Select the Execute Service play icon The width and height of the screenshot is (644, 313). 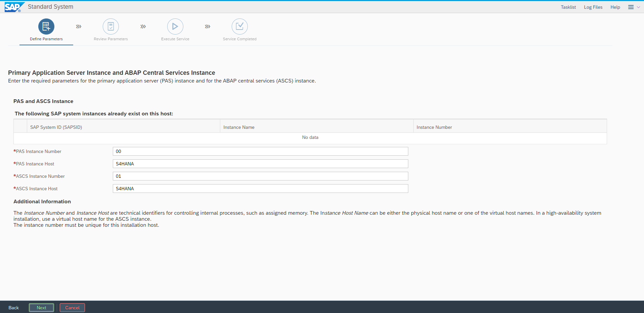175,27
